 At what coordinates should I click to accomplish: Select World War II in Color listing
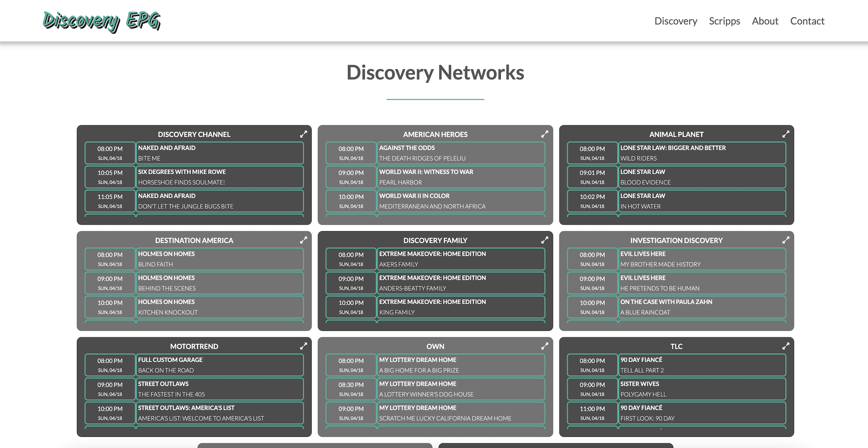click(461, 201)
